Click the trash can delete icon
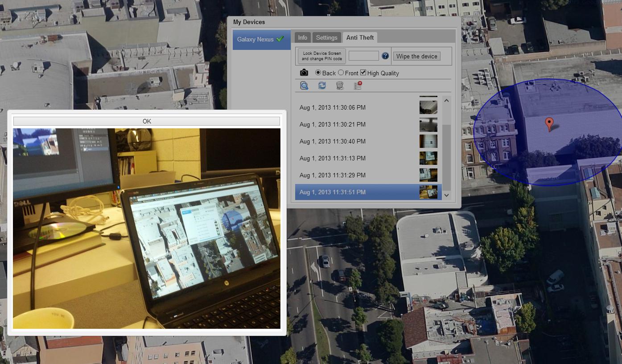 tap(340, 86)
